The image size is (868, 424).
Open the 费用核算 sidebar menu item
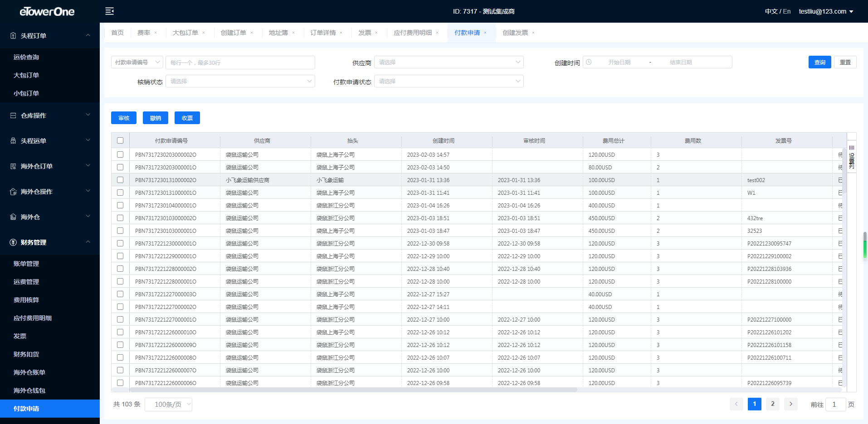pos(26,300)
